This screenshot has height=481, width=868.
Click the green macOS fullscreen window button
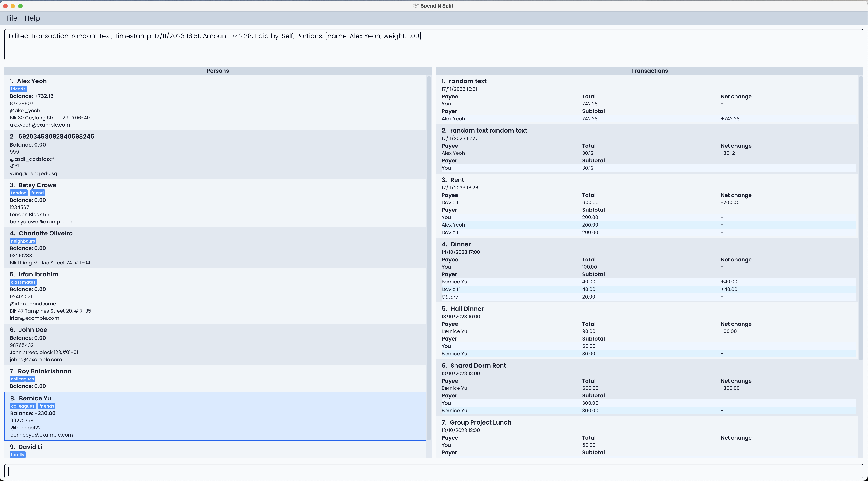click(20, 6)
